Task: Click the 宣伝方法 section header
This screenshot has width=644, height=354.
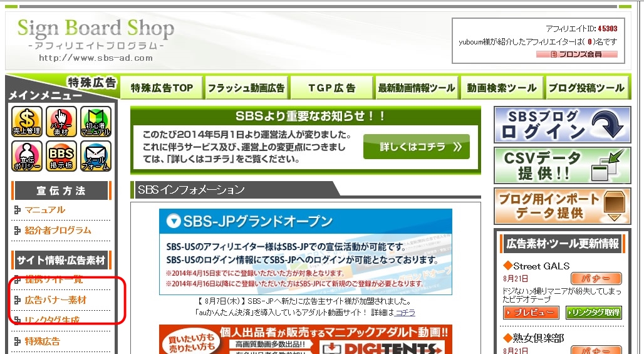Action: [x=61, y=190]
